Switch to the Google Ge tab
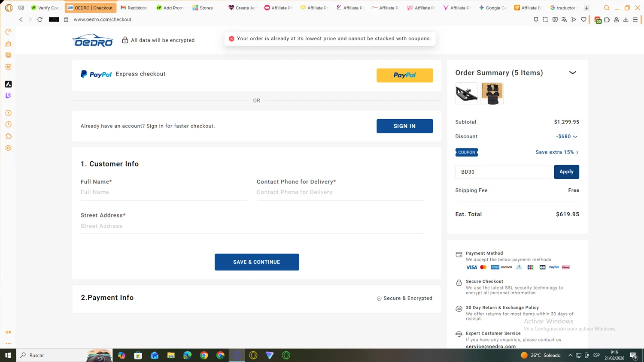This screenshot has width=644, height=362. tap(492, 8)
